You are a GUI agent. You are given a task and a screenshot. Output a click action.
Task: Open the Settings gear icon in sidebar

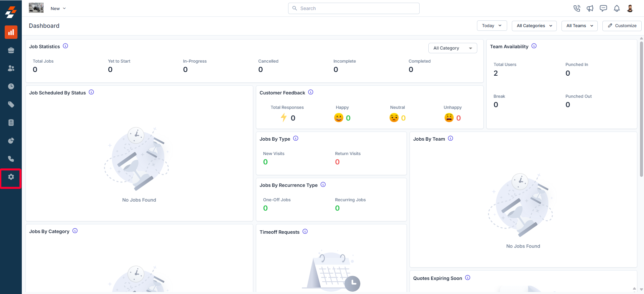coord(11,177)
